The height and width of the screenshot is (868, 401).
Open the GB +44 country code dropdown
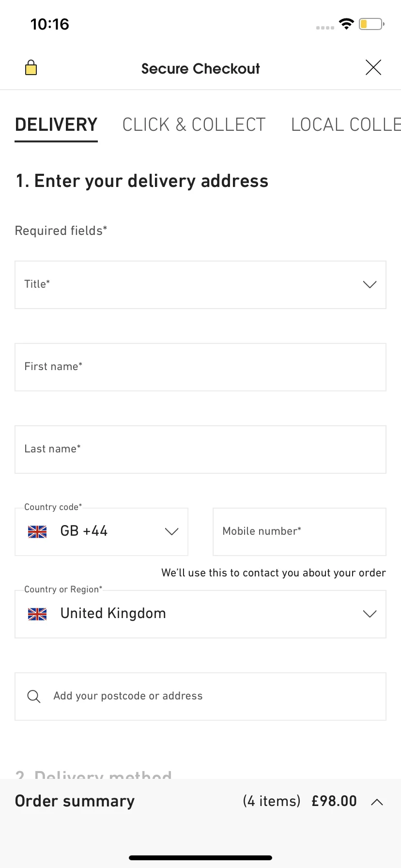tap(102, 532)
